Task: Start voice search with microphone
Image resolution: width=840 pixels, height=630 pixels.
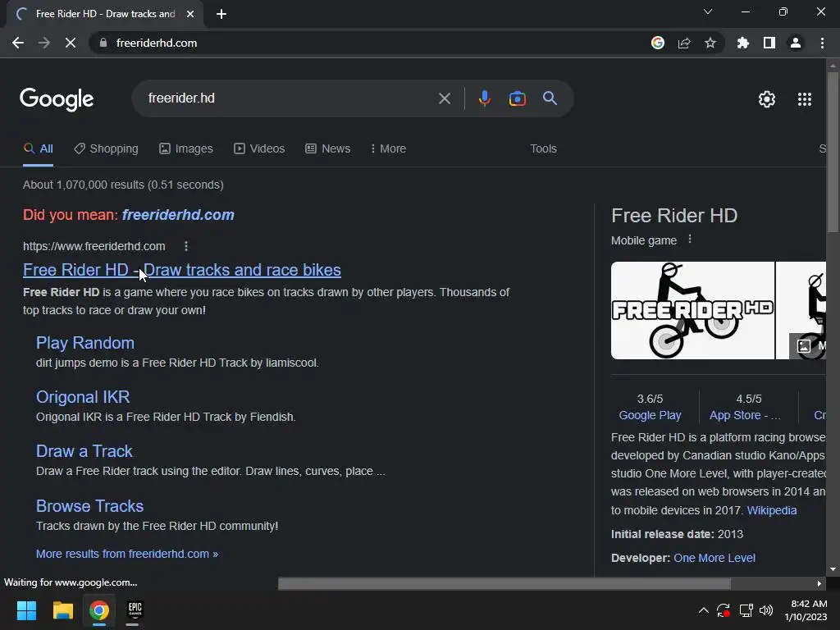Action: click(484, 98)
